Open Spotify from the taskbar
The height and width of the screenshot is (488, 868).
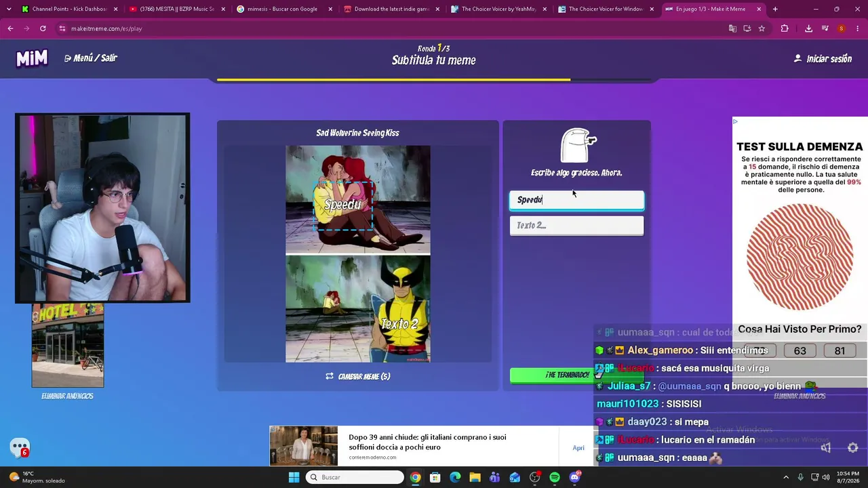coord(555,477)
